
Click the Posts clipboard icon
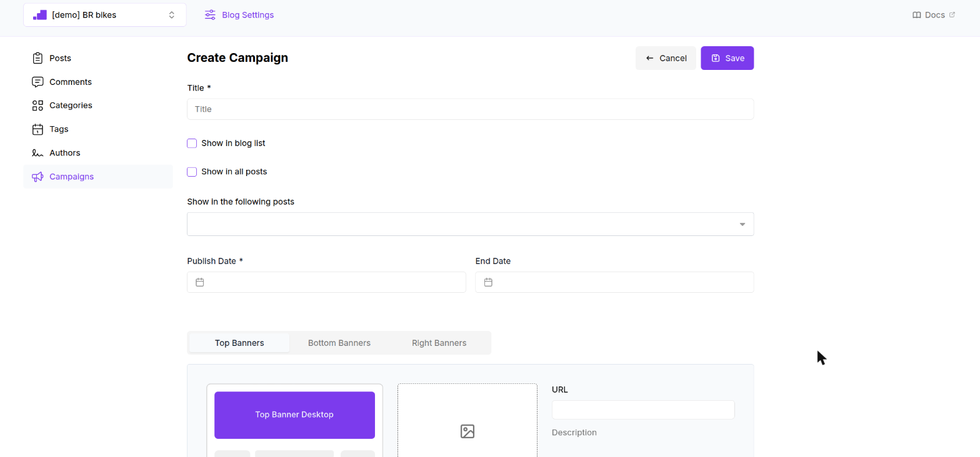coord(37,58)
